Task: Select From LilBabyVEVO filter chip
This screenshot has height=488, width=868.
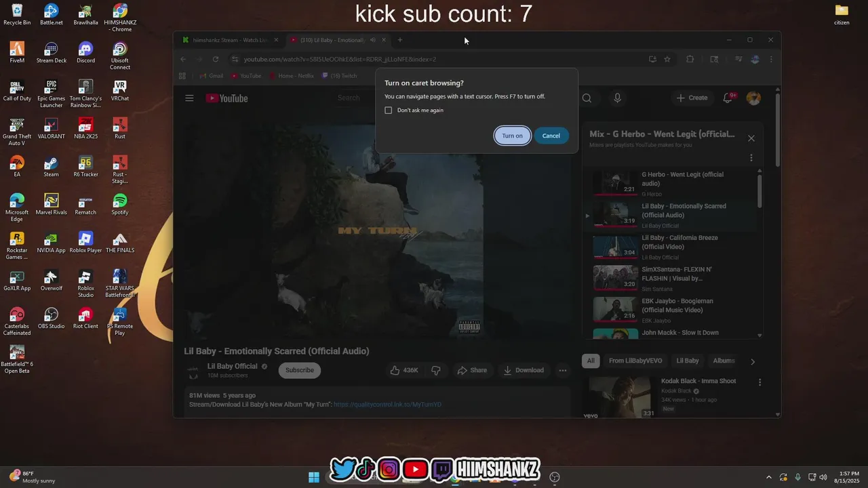Action: 635,361
